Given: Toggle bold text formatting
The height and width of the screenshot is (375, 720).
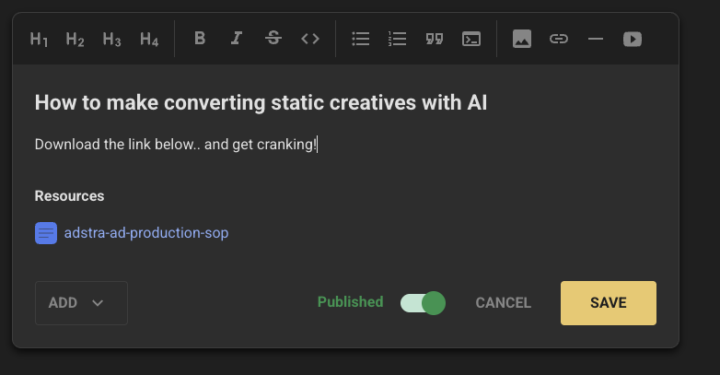Looking at the screenshot, I should pos(200,38).
